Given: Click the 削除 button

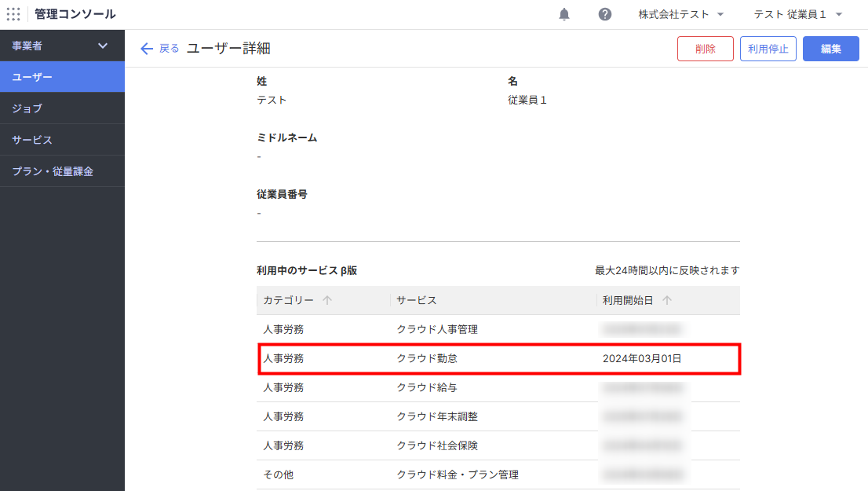Looking at the screenshot, I should pos(705,49).
